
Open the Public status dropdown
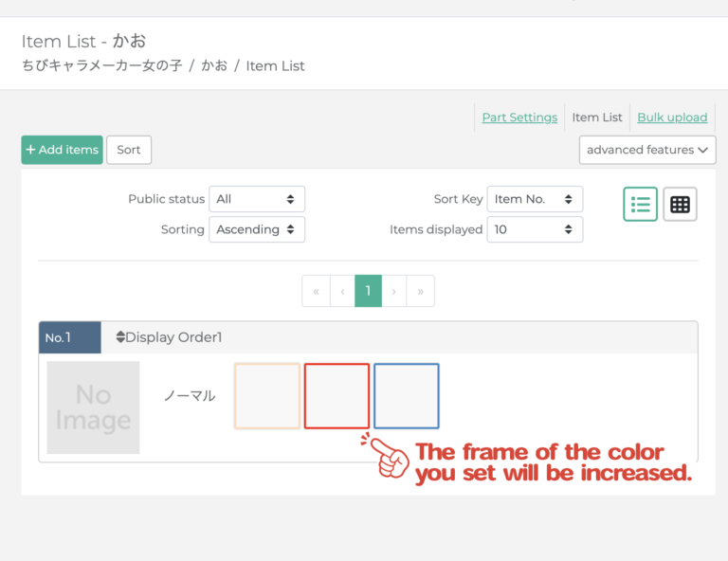click(x=257, y=199)
